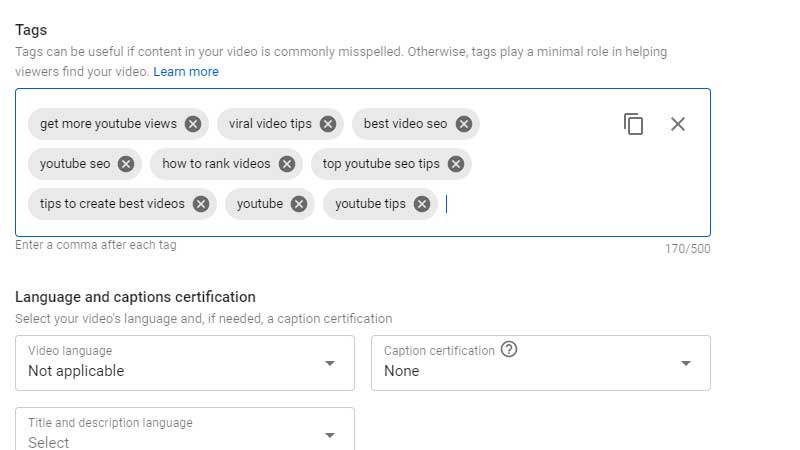This screenshot has width=800, height=450.
Task: Open the Video language dropdown
Action: coord(185,363)
